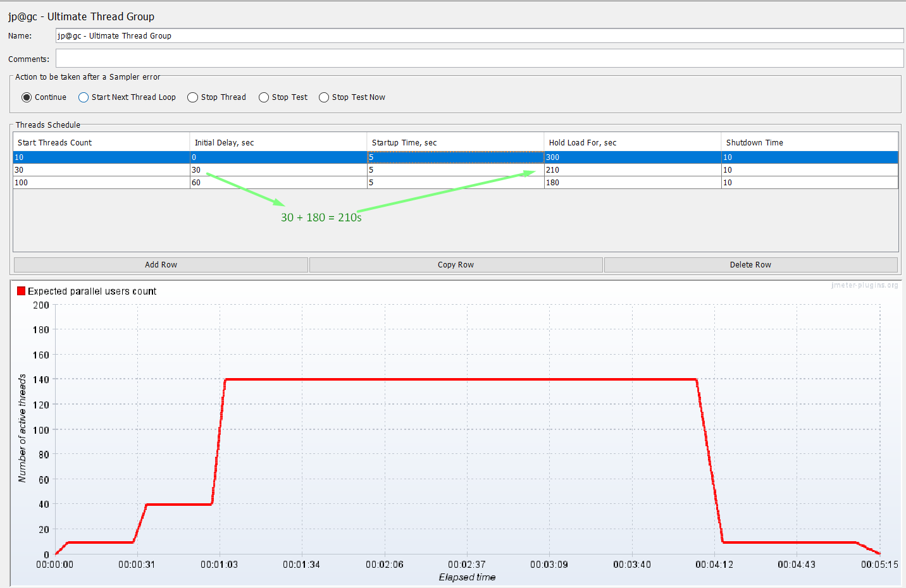Click the Add Row button
This screenshot has width=906, height=588.
[161, 265]
